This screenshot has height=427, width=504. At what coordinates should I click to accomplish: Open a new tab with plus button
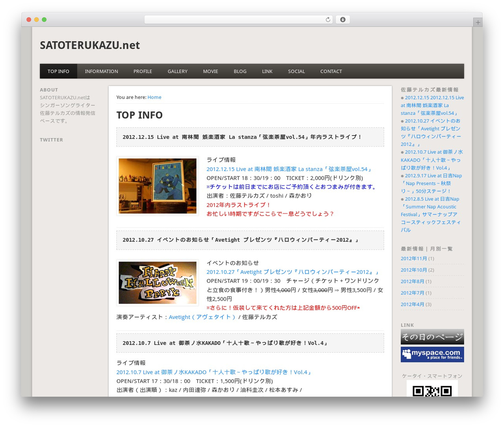(478, 22)
